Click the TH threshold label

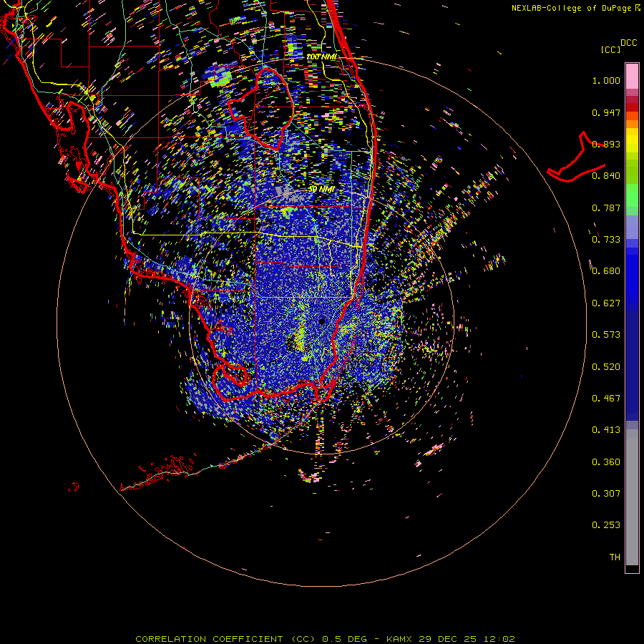615,557
